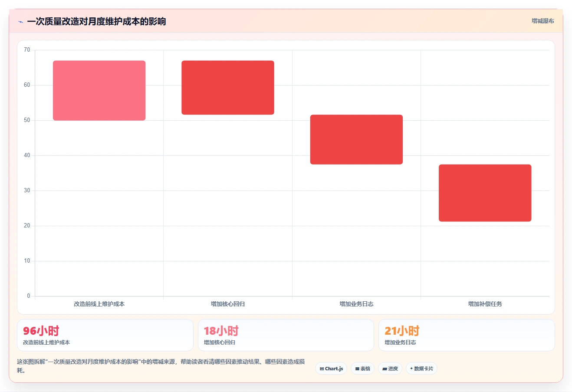Click the 增减瀑布 tag in the header

point(543,21)
